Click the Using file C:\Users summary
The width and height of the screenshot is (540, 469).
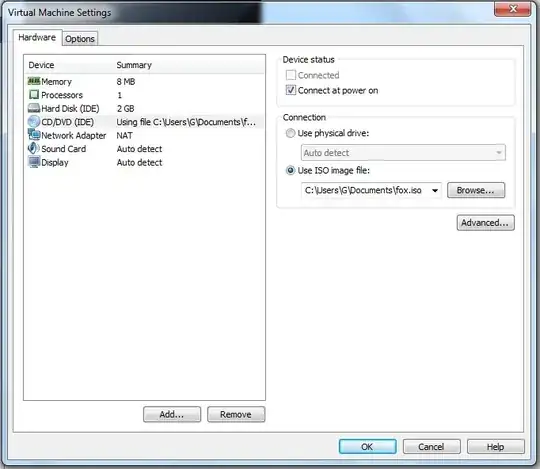[x=186, y=122]
